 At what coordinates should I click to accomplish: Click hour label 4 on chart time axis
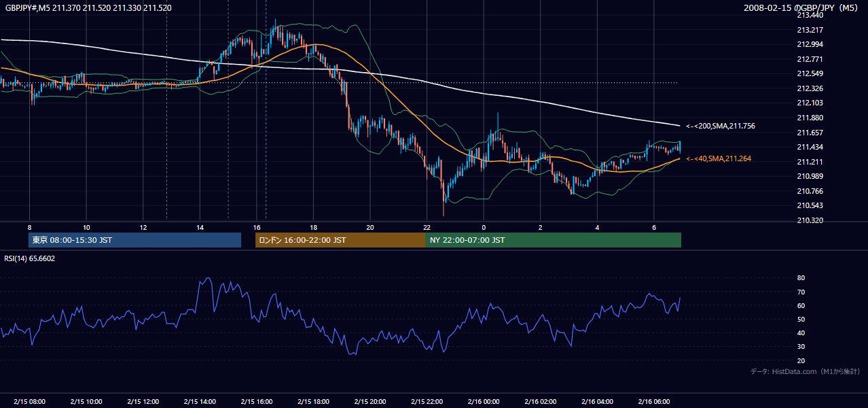[597, 226]
